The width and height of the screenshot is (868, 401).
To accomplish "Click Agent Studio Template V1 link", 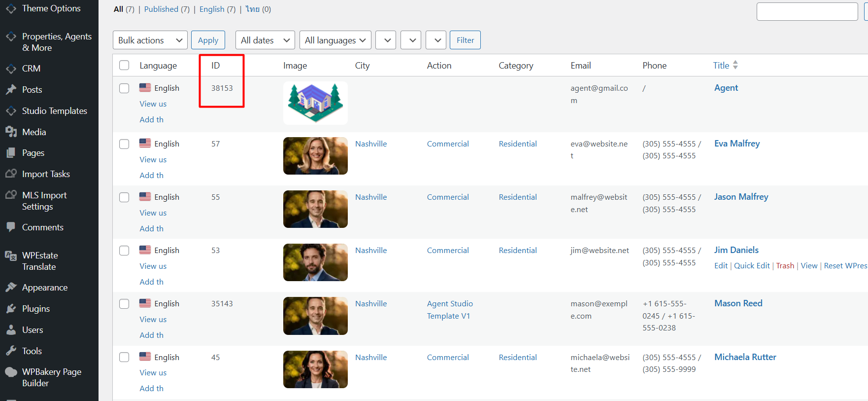I will pos(450,310).
